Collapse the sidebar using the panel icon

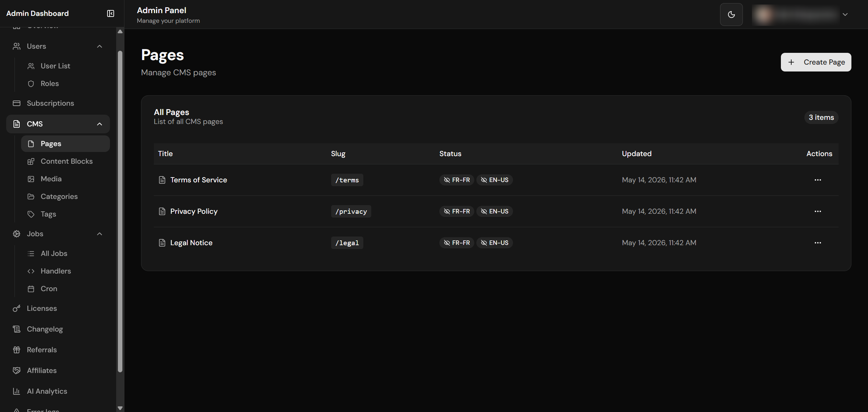111,13
